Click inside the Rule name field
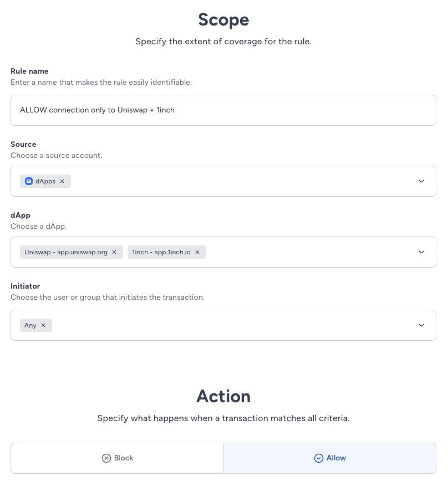This screenshot has height=492, width=448. (x=223, y=110)
